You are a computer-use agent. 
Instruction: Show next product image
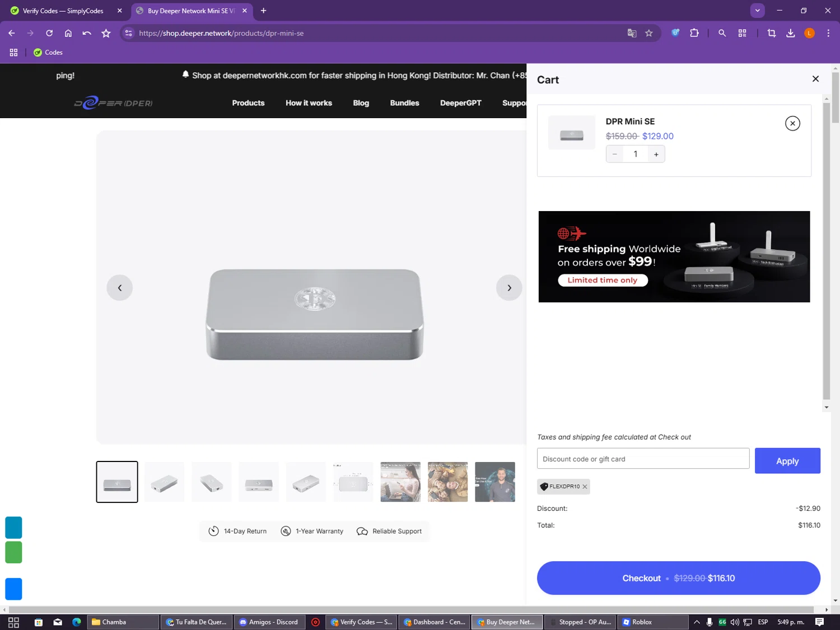(x=509, y=288)
